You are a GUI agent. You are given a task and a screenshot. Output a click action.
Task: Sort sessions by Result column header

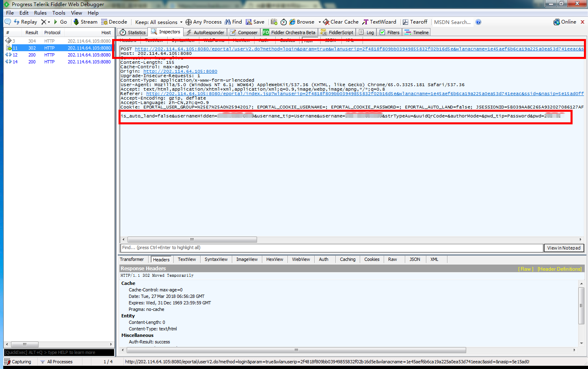(32, 33)
